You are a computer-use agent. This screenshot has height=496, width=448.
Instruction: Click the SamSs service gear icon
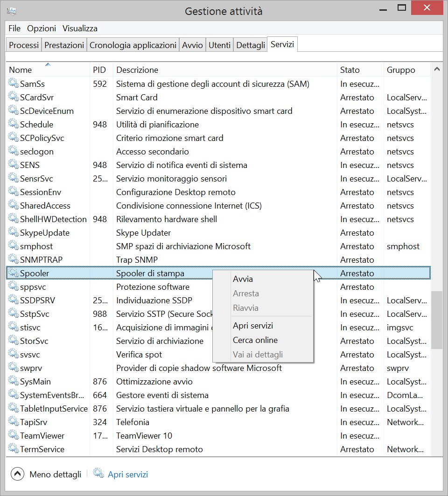13,83
